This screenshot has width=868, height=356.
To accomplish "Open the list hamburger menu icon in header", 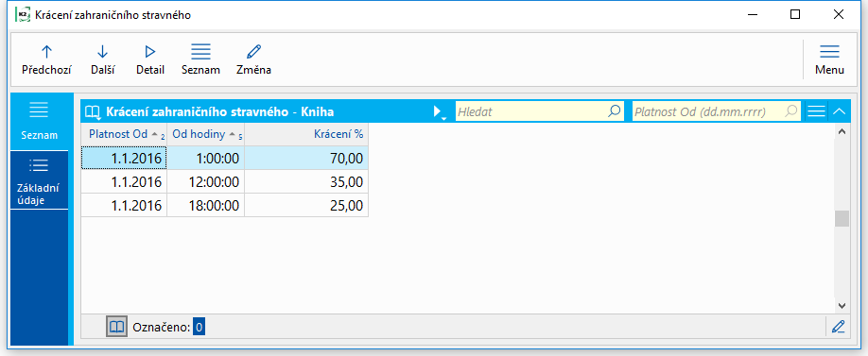I will coord(817,111).
